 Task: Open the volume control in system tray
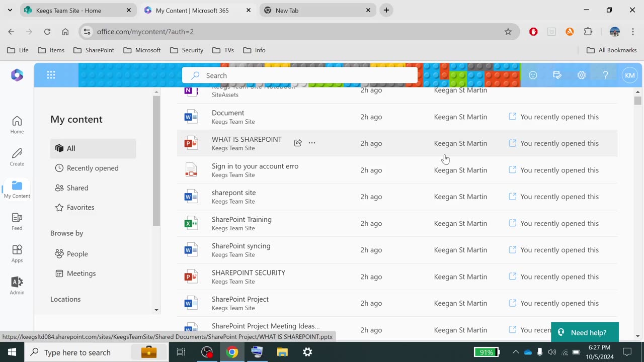552,352
